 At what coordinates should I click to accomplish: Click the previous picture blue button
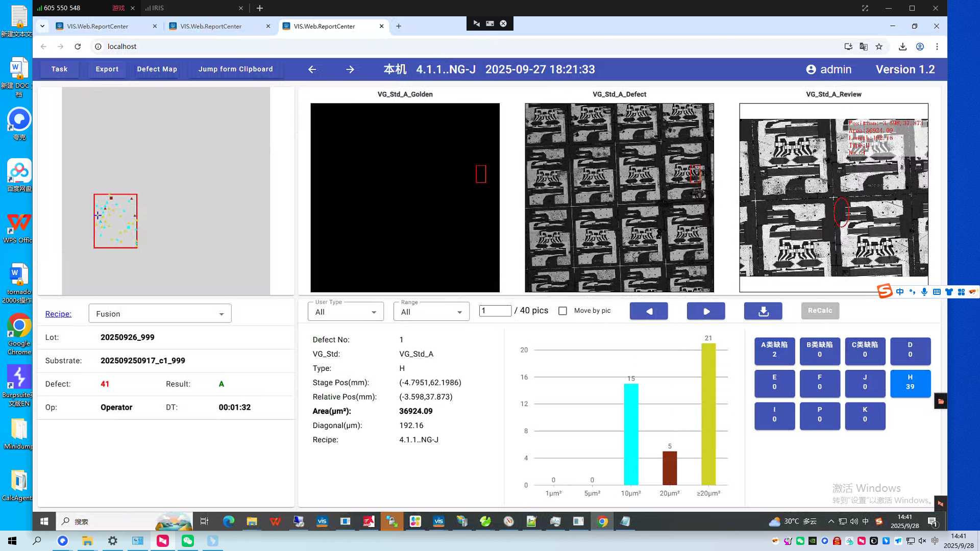pos(649,311)
